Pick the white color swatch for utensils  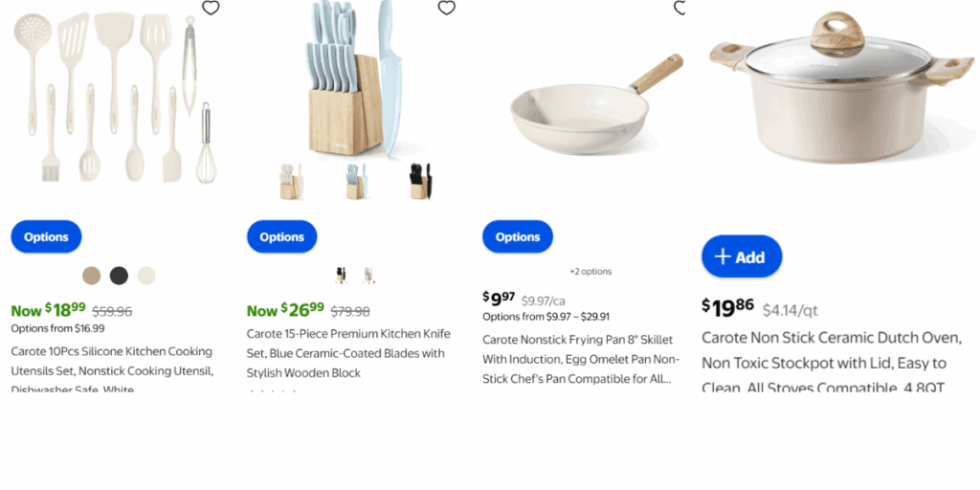click(145, 276)
